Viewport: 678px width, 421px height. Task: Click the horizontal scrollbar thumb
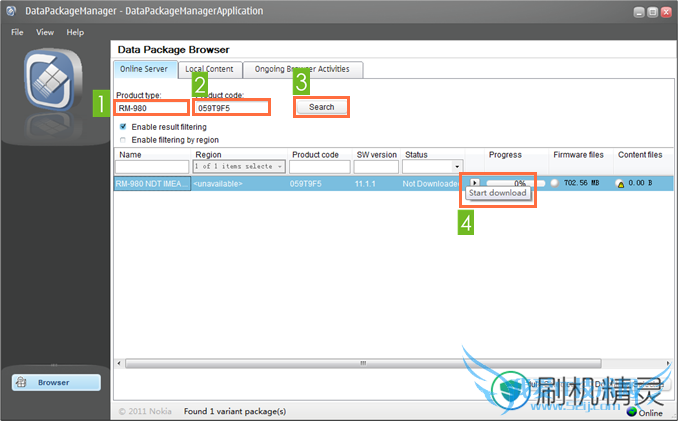(363, 363)
